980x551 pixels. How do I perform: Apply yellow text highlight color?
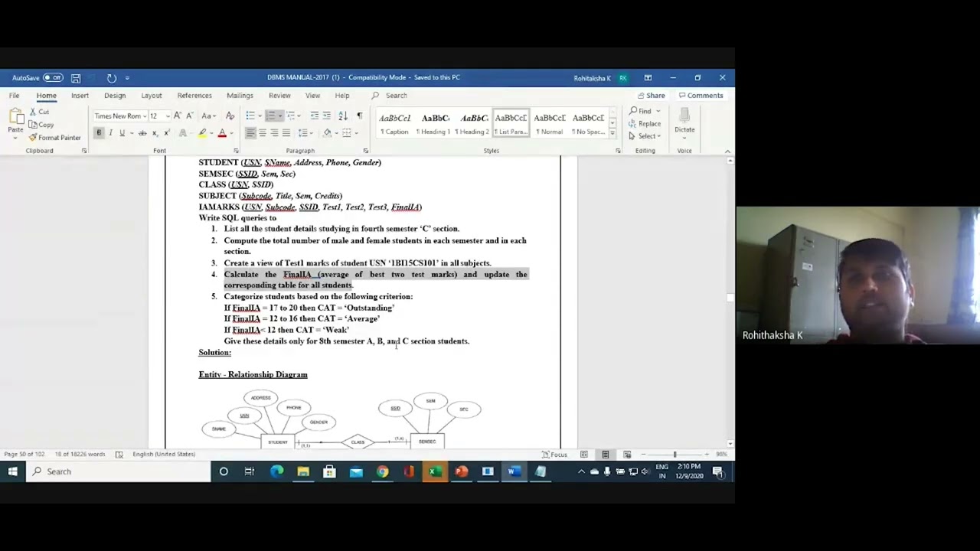(202, 133)
